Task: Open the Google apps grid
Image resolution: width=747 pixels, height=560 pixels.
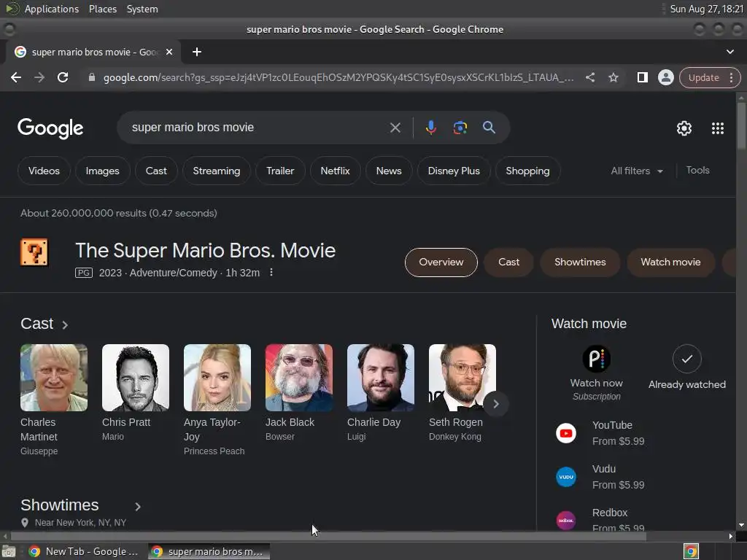Action: [x=718, y=128]
